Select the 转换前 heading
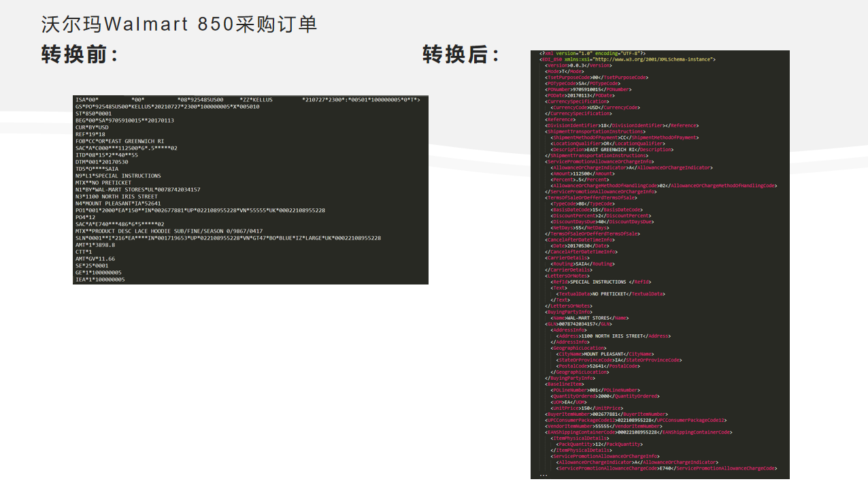 [80, 54]
